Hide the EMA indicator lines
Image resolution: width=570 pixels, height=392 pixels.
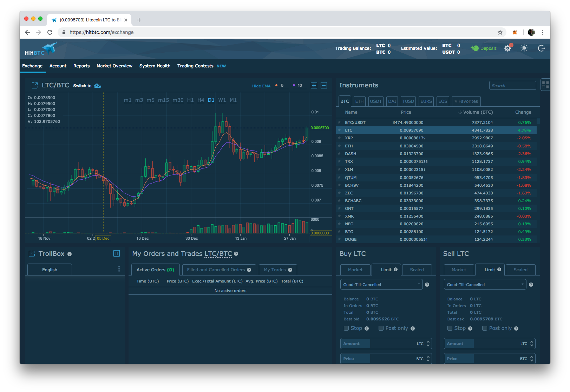pos(261,86)
